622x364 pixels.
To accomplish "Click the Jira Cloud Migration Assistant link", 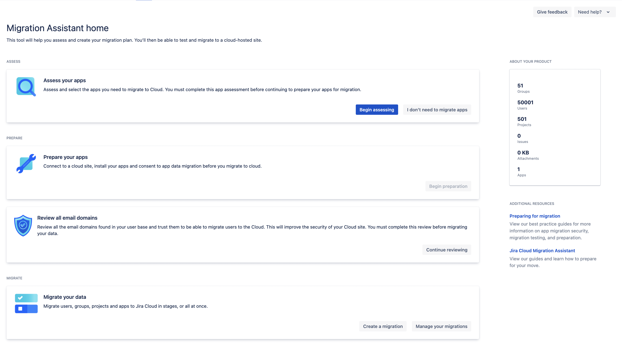I will tap(542, 250).
